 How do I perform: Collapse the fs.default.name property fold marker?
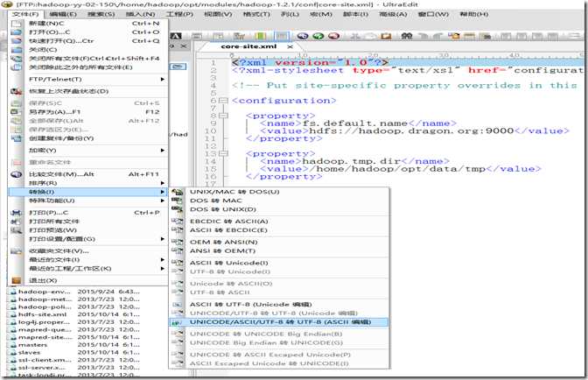coord(223,116)
